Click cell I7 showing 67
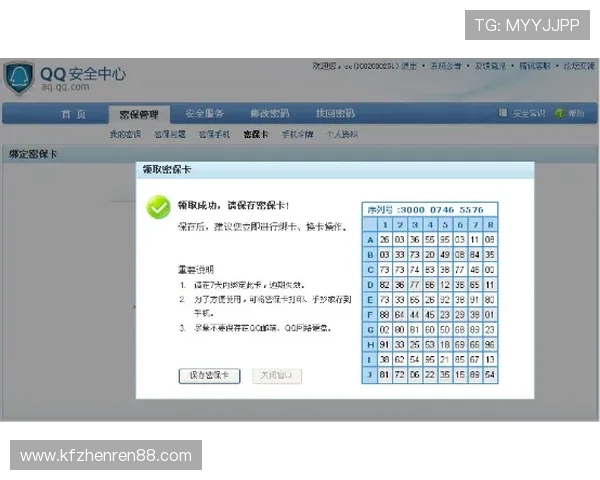This screenshot has width=600, height=480. tap(474, 360)
